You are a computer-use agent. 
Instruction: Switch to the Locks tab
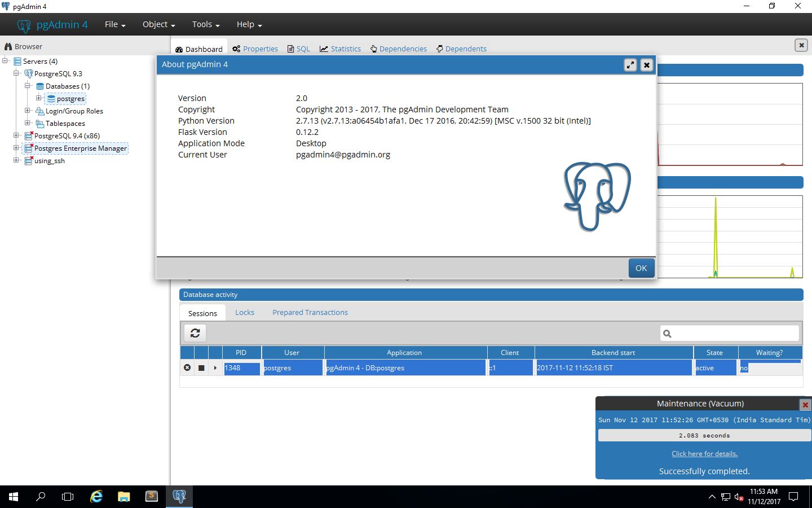[x=245, y=312]
